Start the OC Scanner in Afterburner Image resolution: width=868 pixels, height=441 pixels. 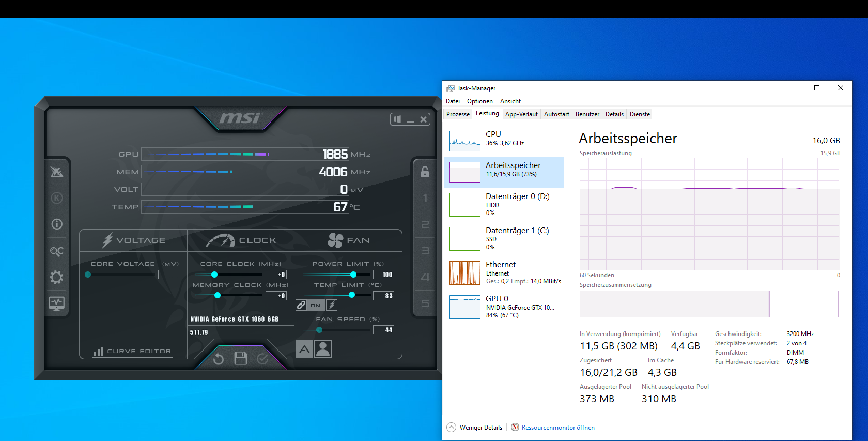(57, 251)
